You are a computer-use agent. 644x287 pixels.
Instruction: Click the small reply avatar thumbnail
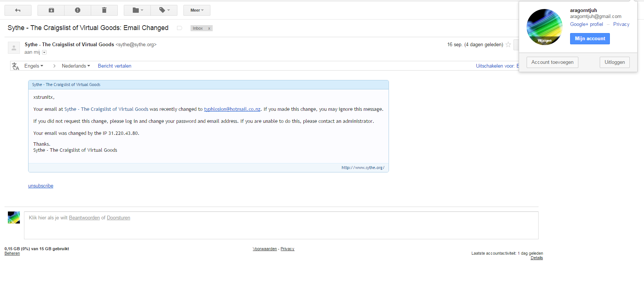[14, 218]
